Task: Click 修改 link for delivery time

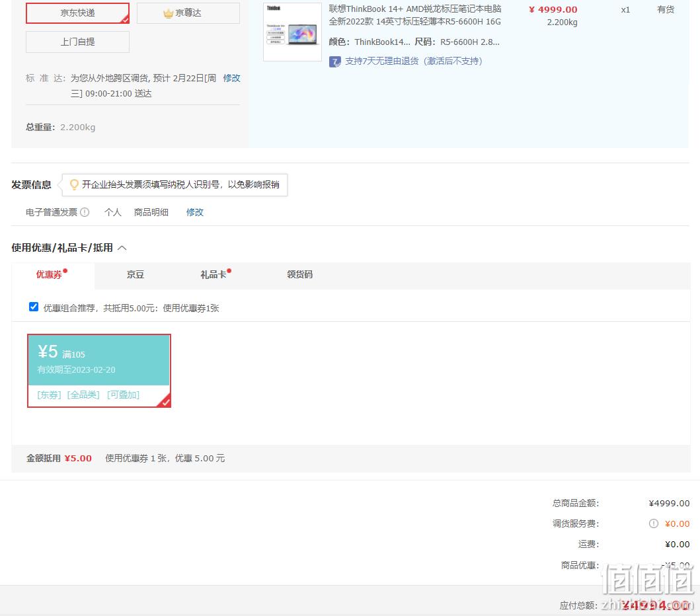Action: [x=232, y=78]
